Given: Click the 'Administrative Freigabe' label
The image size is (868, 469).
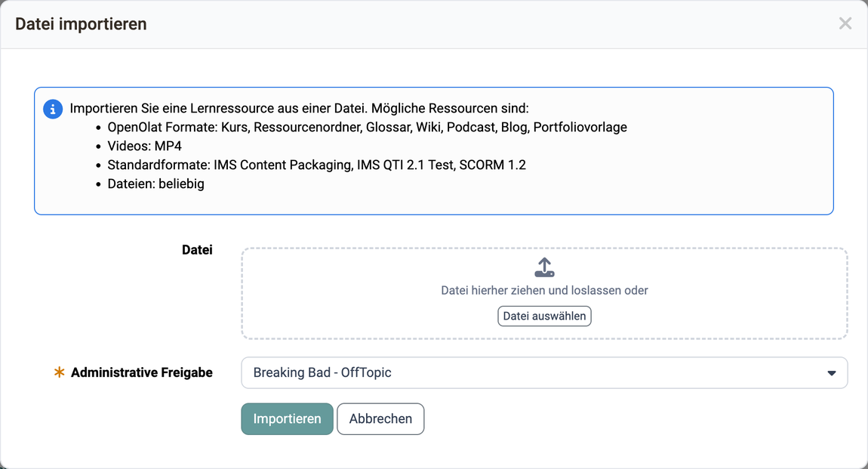Looking at the screenshot, I should [142, 372].
